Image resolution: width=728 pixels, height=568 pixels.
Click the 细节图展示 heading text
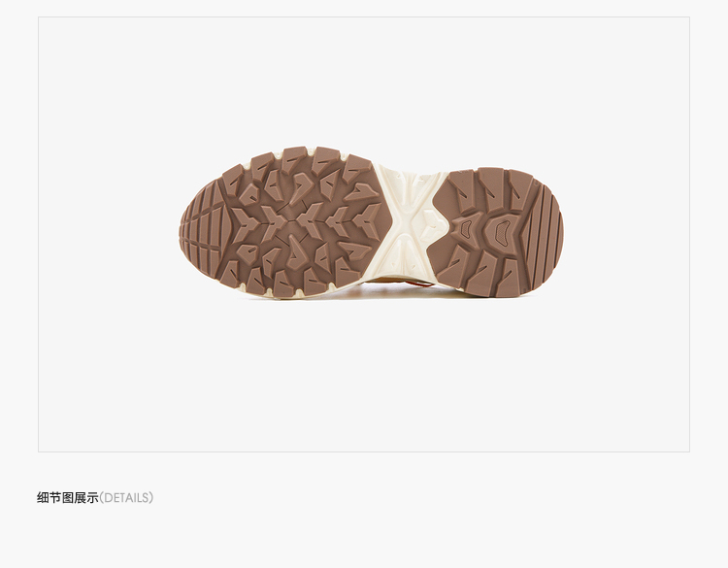click(68, 498)
